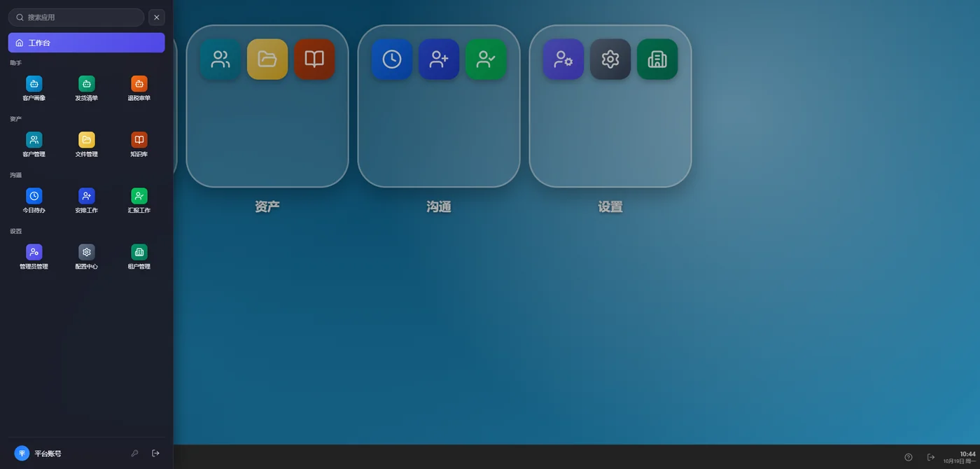
Task: Click the help question-mark icon in taskbar
Action: pos(909,457)
